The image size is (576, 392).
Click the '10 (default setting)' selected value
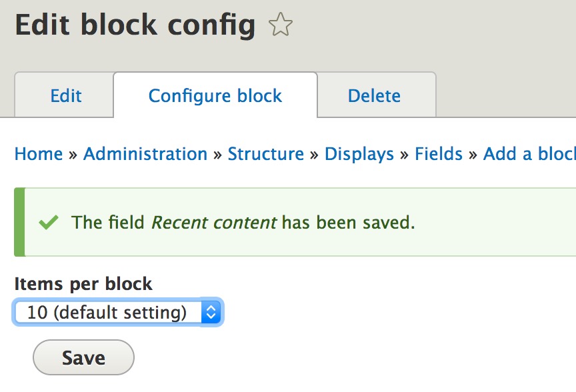coord(107,312)
